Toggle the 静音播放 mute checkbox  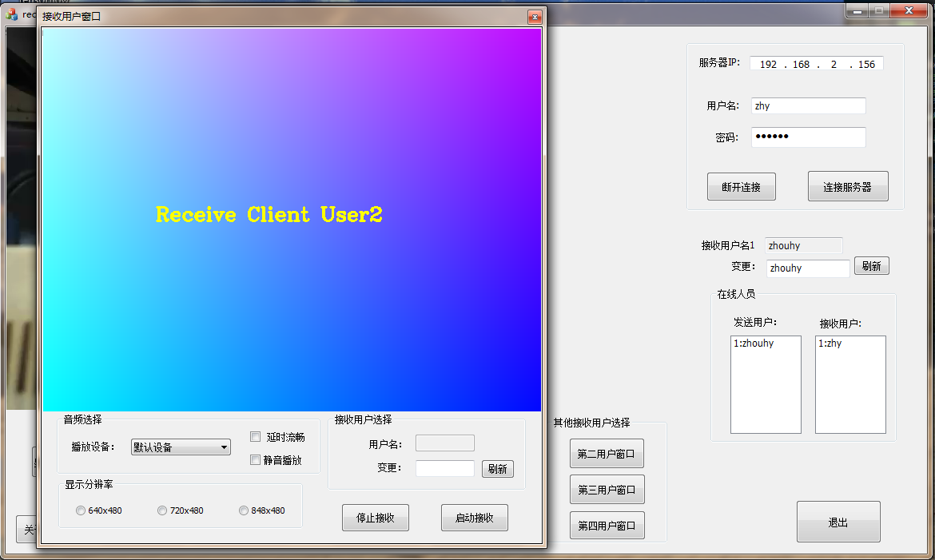click(x=256, y=460)
